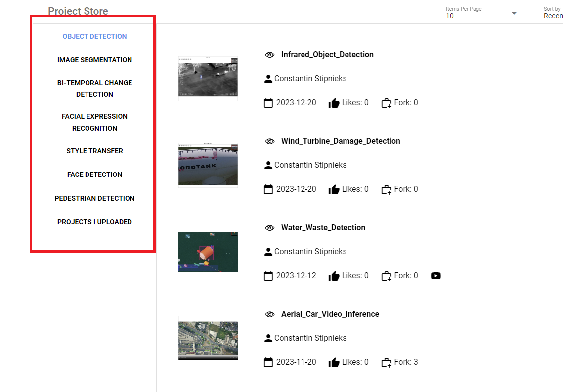Open PROJECTS I UPLOADED

tap(94, 222)
